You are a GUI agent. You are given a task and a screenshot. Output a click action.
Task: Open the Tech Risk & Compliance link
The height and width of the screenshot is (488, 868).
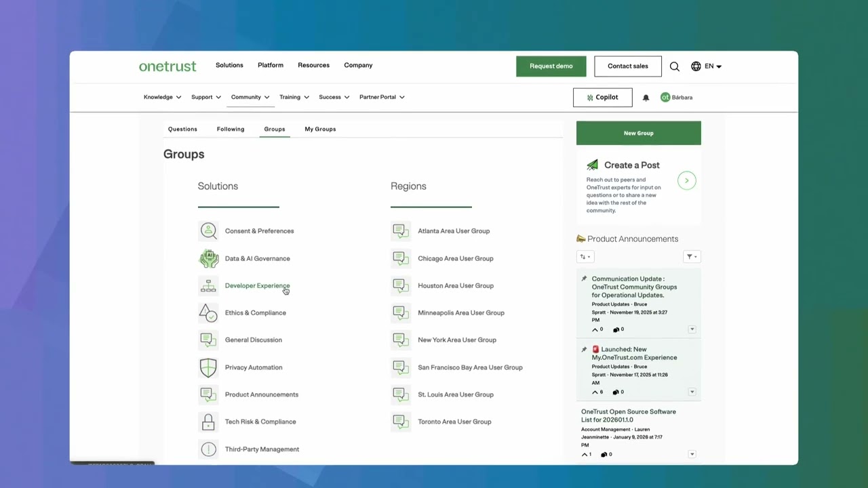pyautogui.click(x=260, y=422)
